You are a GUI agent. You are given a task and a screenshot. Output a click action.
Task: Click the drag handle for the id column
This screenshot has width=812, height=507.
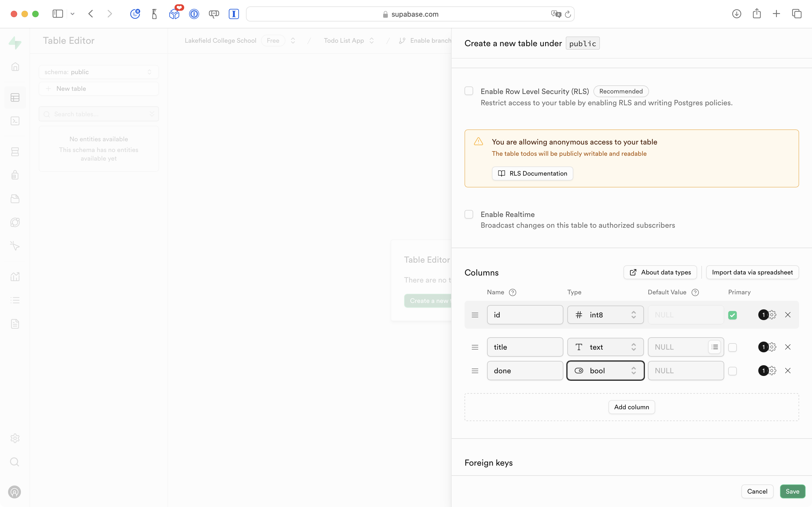point(475,315)
